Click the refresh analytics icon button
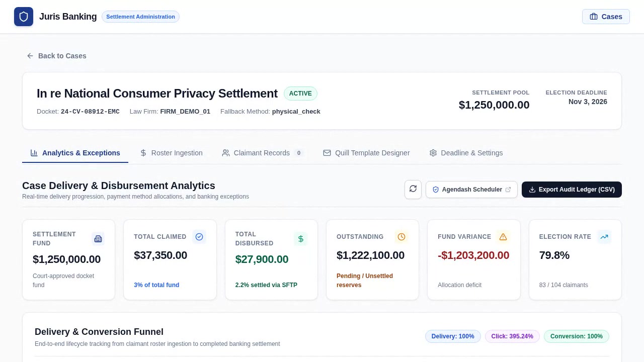 click(413, 190)
